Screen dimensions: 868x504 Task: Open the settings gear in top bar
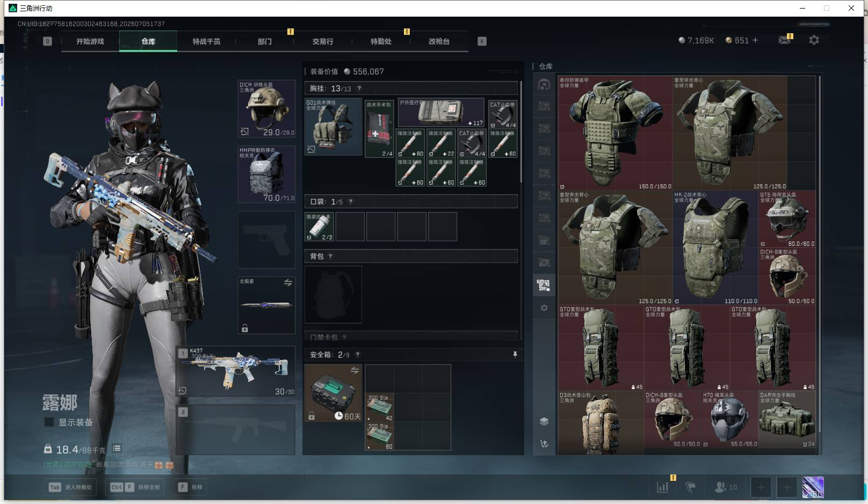click(814, 40)
